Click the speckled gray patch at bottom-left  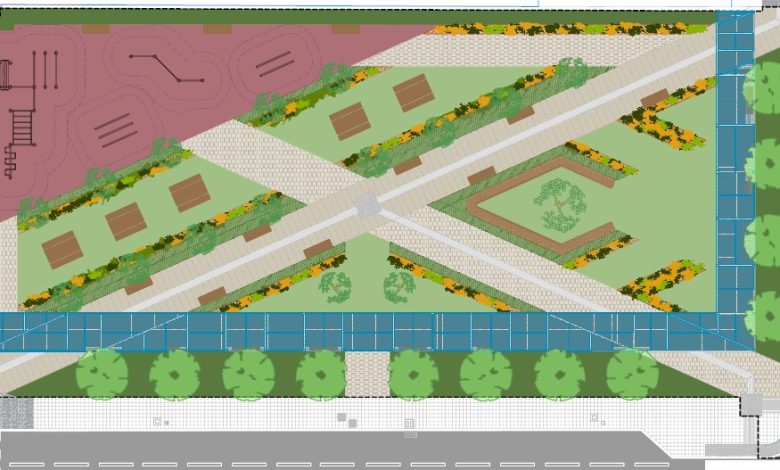(x=16, y=411)
